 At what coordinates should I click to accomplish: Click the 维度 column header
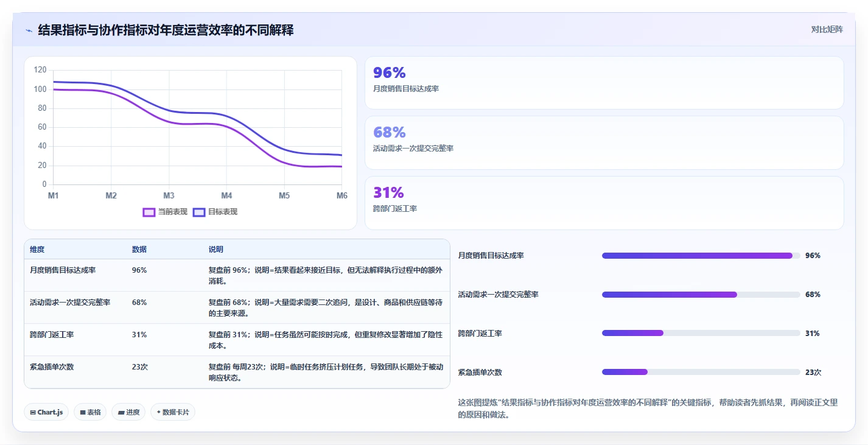tap(37, 250)
